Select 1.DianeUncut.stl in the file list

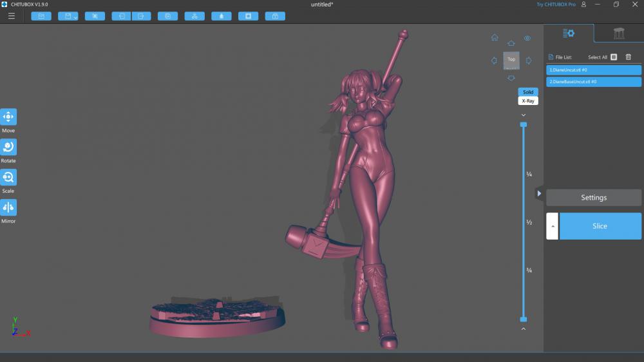(x=594, y=70)
